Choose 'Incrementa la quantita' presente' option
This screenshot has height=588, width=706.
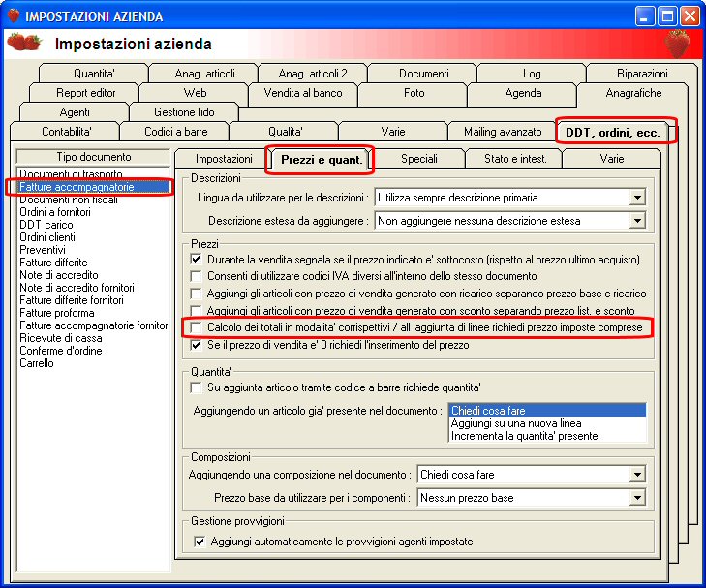coord(547,436)
